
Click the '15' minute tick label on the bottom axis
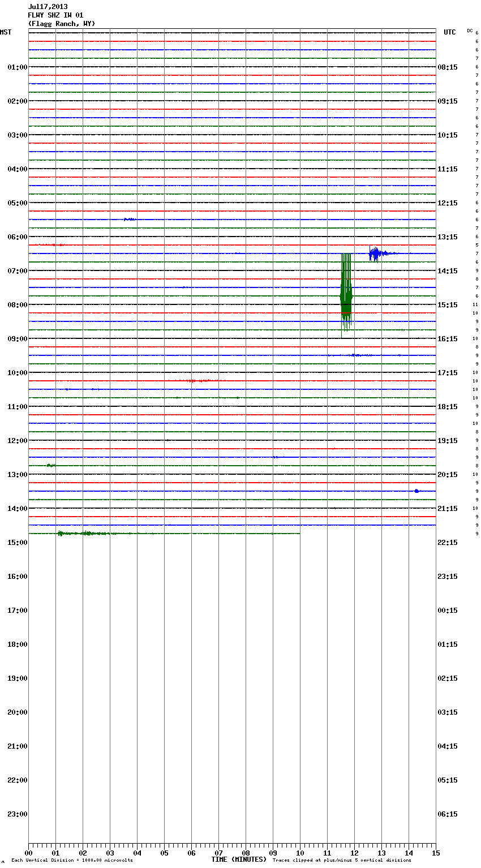[436, 853]
